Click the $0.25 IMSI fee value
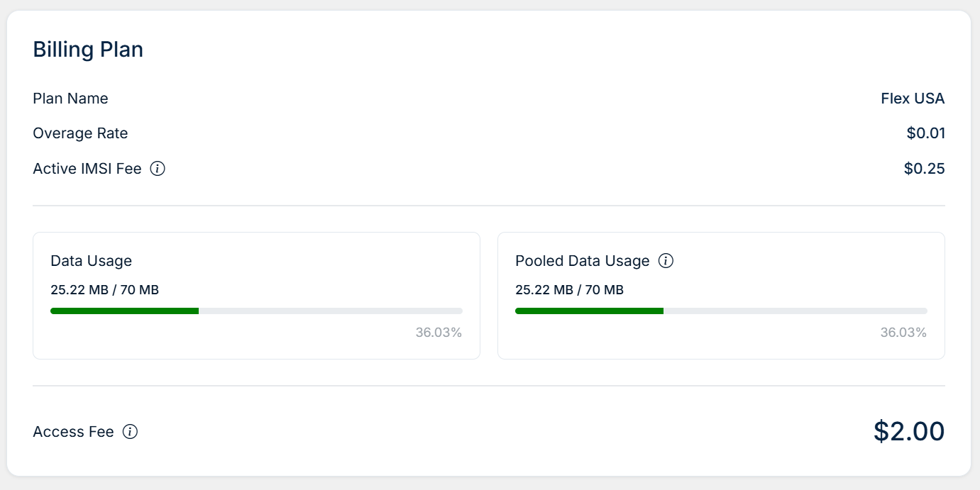The image size is (980, 490). tap(924, 169)
